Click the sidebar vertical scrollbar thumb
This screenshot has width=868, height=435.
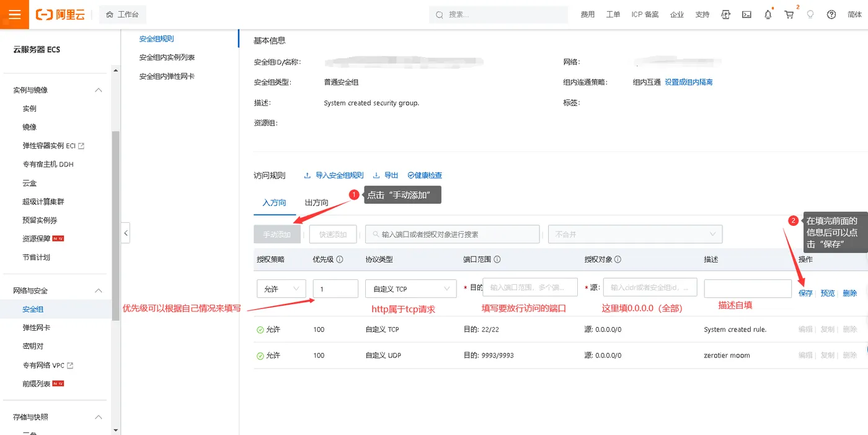(115, 226)
